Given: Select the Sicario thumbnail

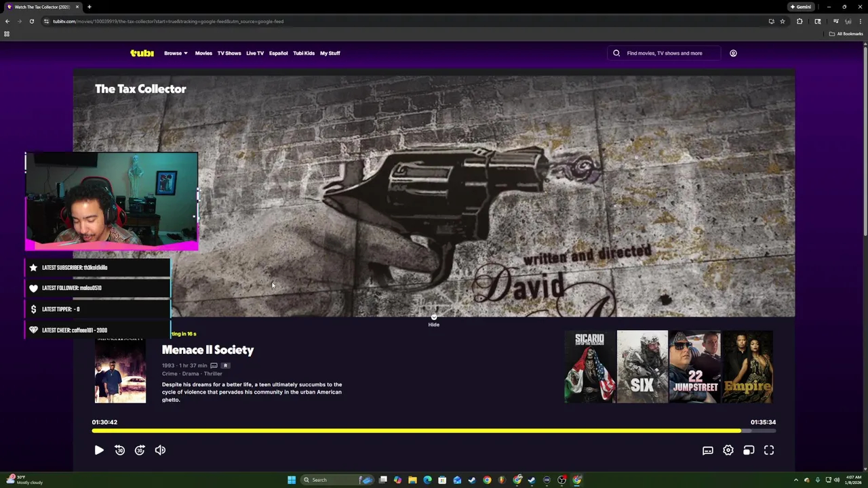Looking at the screenshot, I should coord(590,367).
